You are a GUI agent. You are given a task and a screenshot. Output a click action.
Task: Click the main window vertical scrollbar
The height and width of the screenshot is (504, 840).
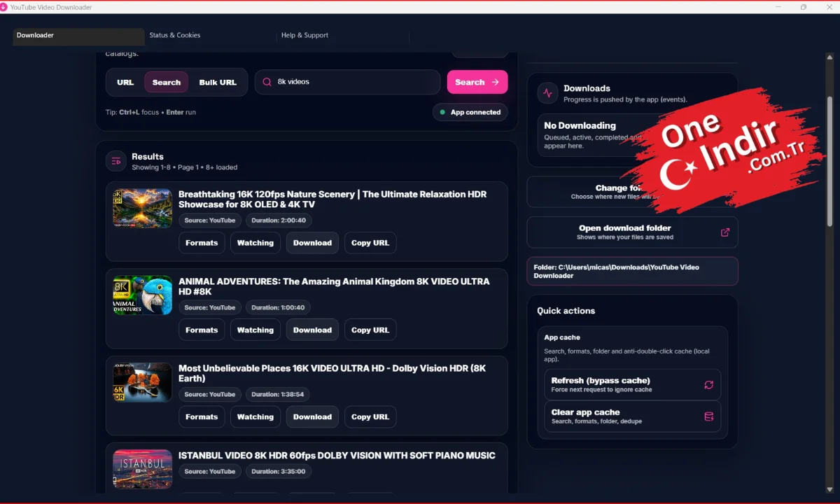coord(830,161)
